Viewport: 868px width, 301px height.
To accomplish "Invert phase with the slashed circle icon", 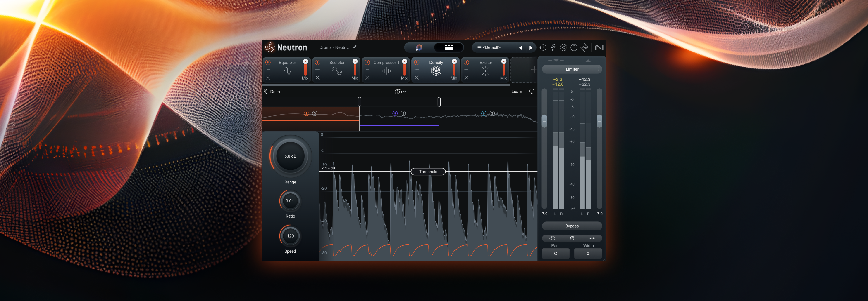I will (572, 238).
